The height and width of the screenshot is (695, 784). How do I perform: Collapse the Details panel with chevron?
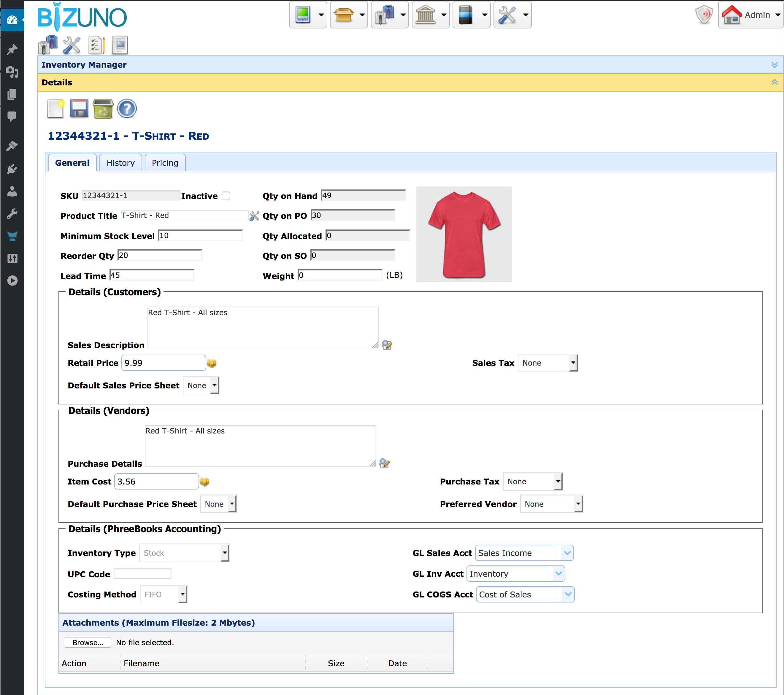click(x=775, y=82)
